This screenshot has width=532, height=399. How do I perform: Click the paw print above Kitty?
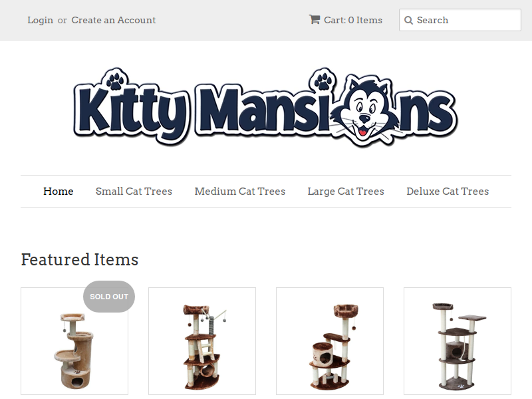coord(115,80)
